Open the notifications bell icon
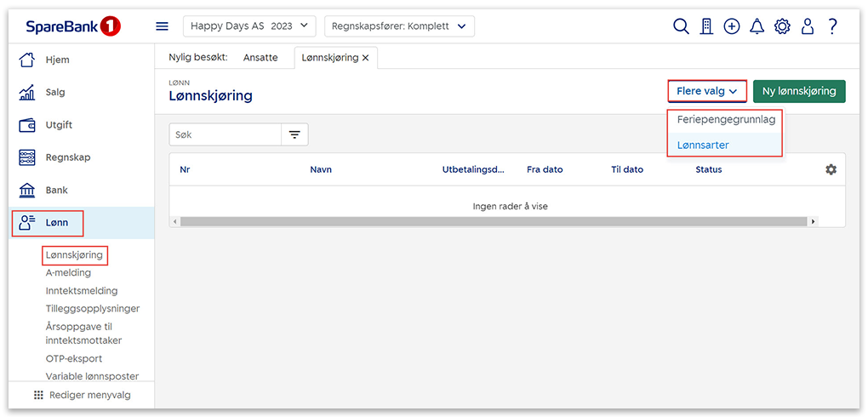 click(757, 26)
